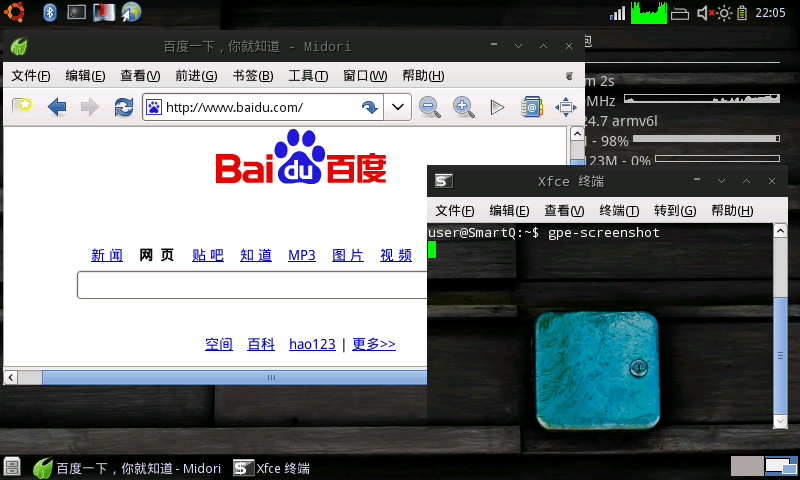Zoom in with the plus magnifier
The height and width of the screenshot is (480, 800).
(463, 107)
